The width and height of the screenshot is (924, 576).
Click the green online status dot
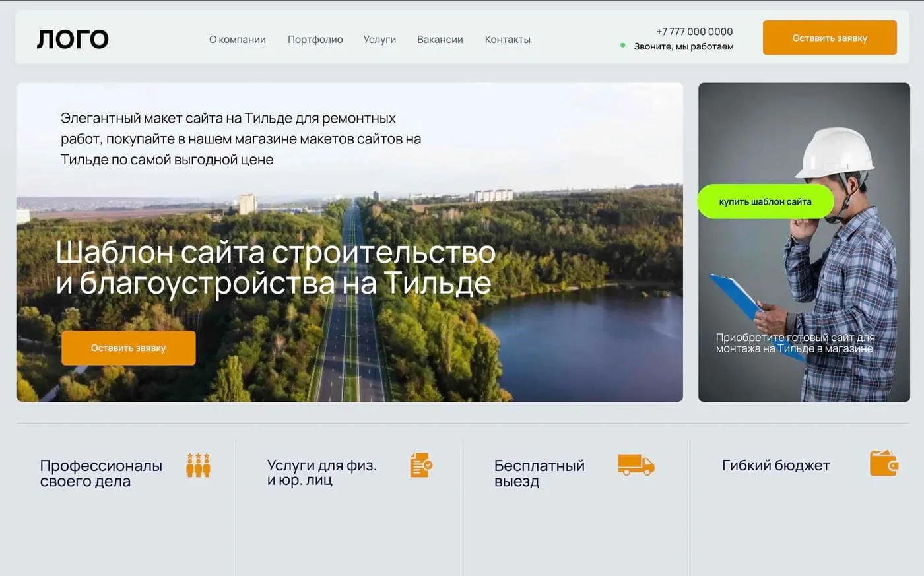pyautogui.click(x=623, y=46)
